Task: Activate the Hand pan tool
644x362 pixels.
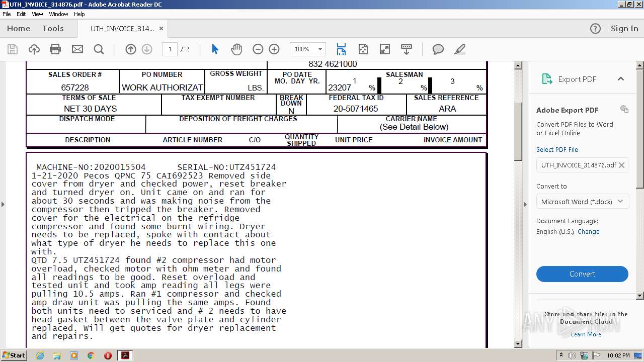Action: pyautogui.click(x=236, y=49)
